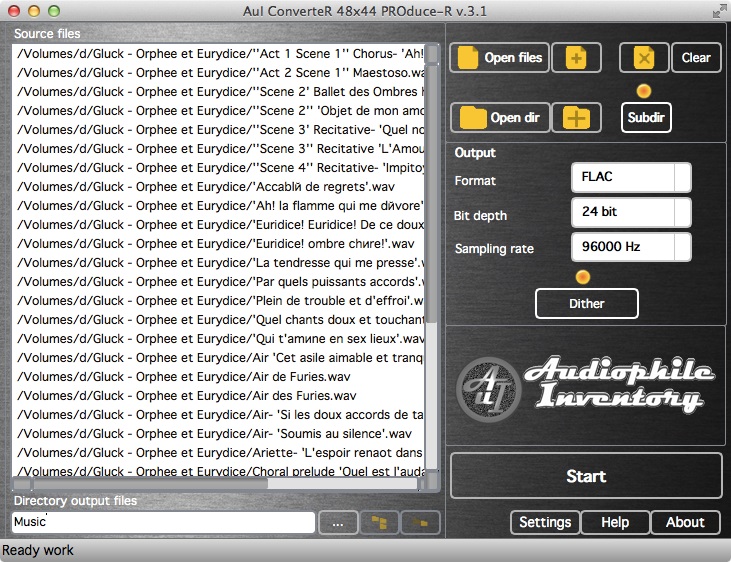This screenshot has width=731, height=562.
Task: Open Settings
Action: pos(545,522)
